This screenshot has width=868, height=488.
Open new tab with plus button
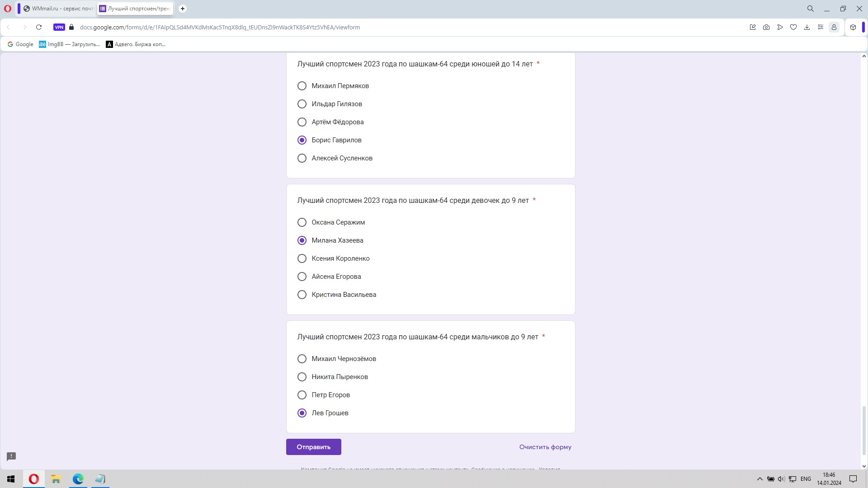[x=183, y=9]
